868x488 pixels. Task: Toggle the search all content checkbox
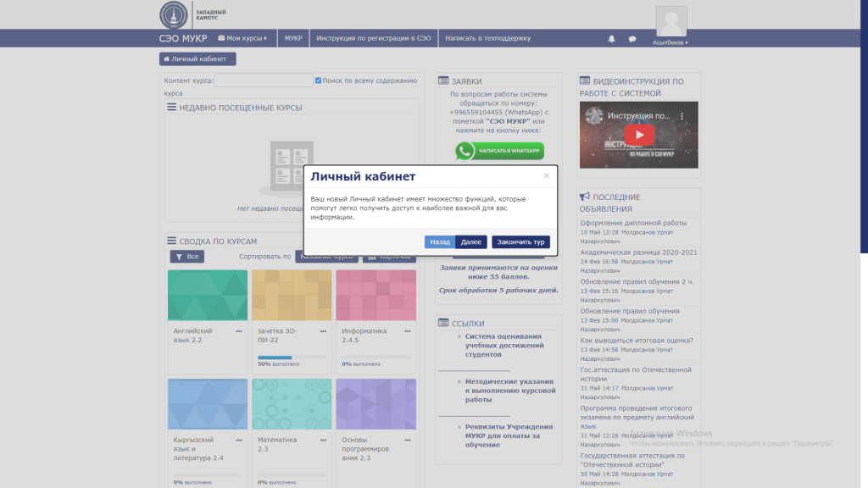pos(319,80)
